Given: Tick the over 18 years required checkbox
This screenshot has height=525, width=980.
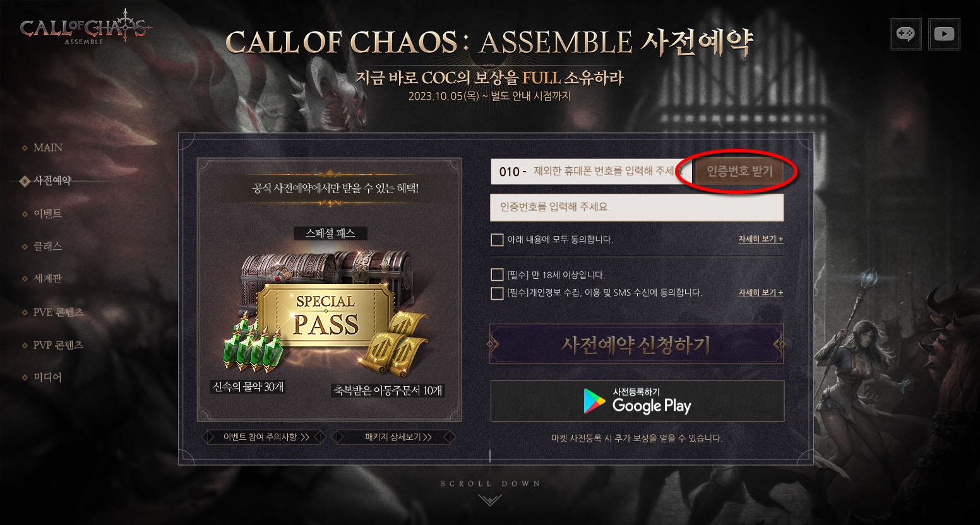Looking at the screenshot, I should pos(497,275).
